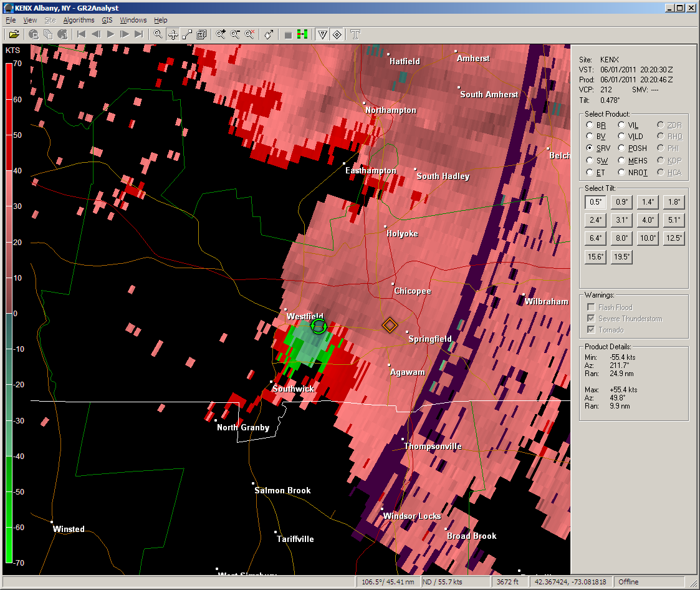The height and width of the screenshot is (590, 700).
Task: Select the MEHS product radio button
Action: [621, 160]
